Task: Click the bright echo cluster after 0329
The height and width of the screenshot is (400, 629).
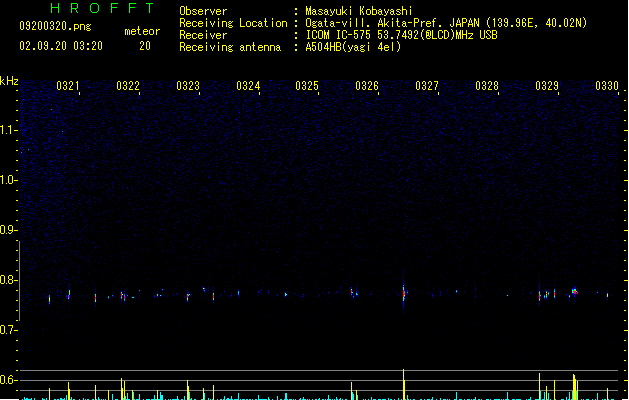Action: (x=575, y=291)
